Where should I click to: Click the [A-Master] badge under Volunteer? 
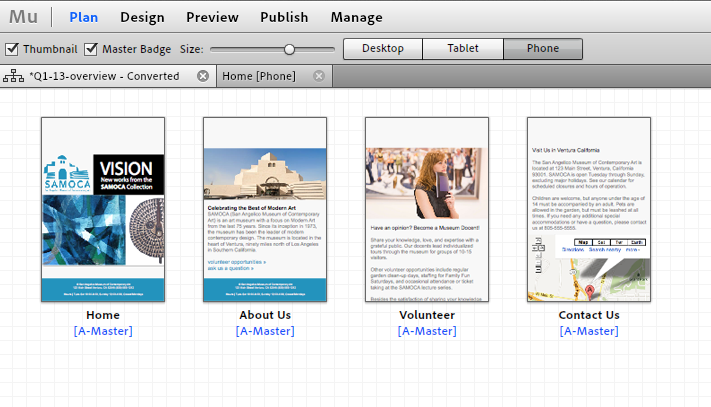tap(427, 331)
